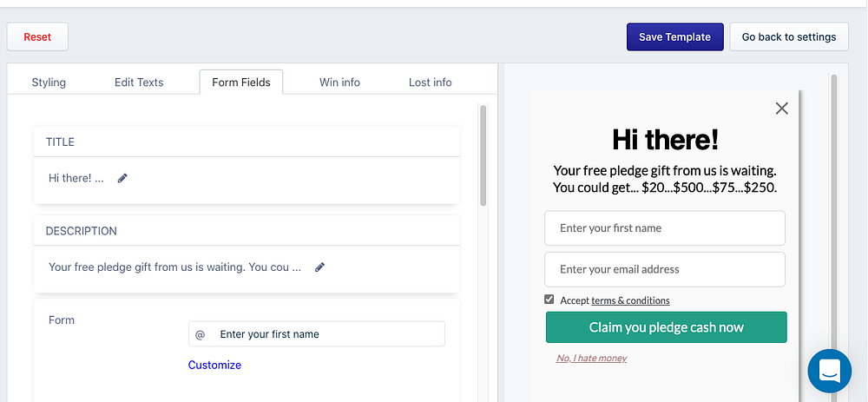868x402 pixels.
Task: Close the popup preview with X
Action: [x=781, y=109]
